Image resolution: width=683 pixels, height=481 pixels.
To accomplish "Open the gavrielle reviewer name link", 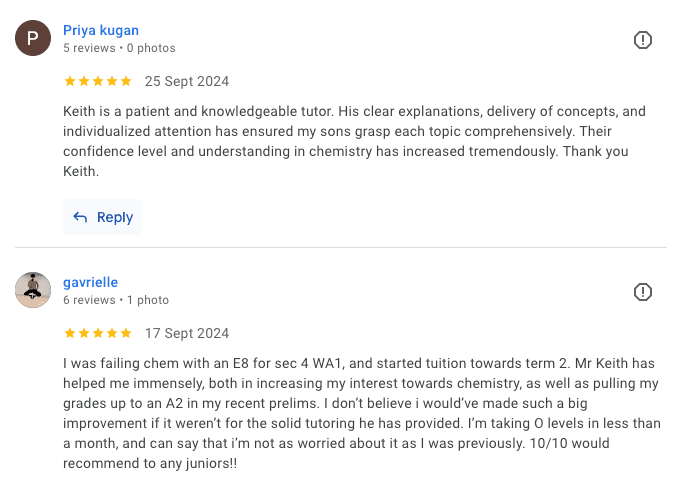I will tap(90, 282).
